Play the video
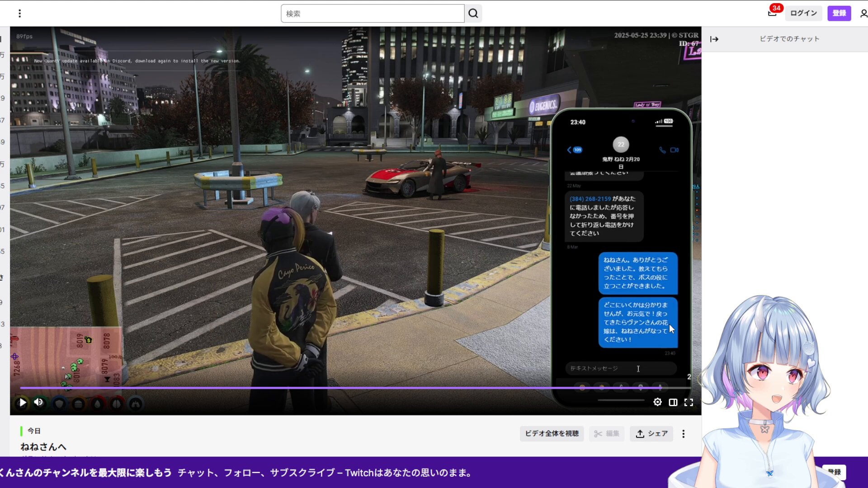Viewport: 868px width, 488px height. [22, 403]
